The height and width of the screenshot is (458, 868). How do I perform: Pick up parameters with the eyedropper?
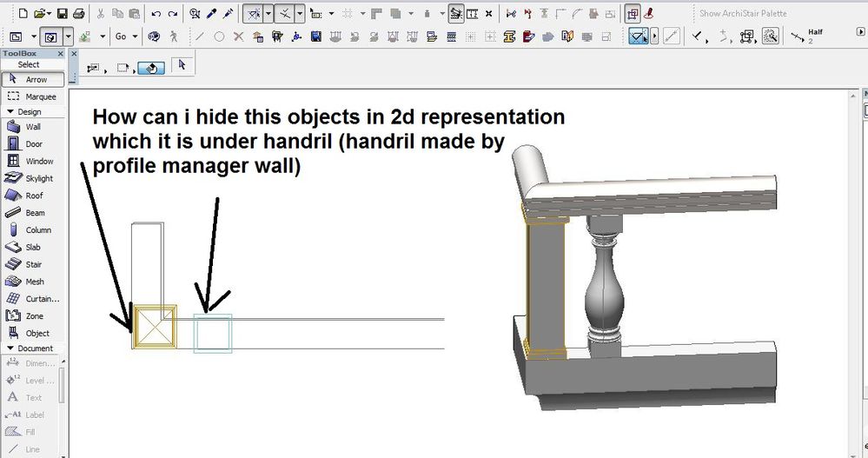click(x=211, y=13)
